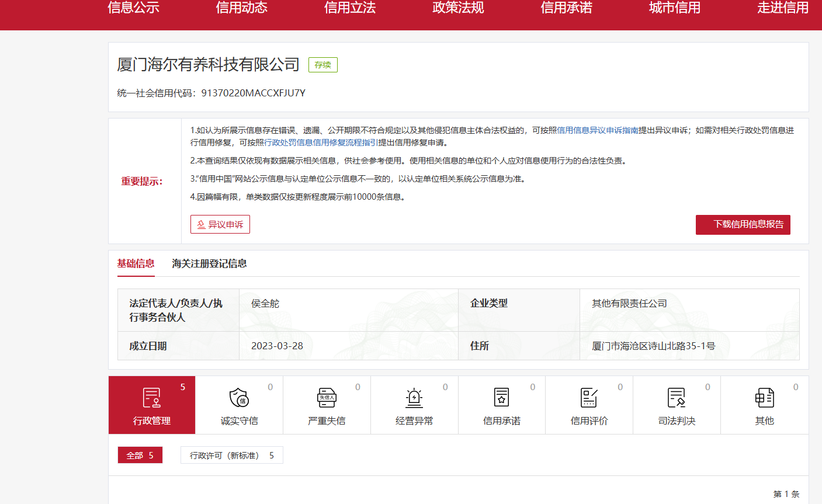The width and height of the screenshot is (822, 504).
Task: Open 信用信息异议申诉指南 link
Action: 597,130
